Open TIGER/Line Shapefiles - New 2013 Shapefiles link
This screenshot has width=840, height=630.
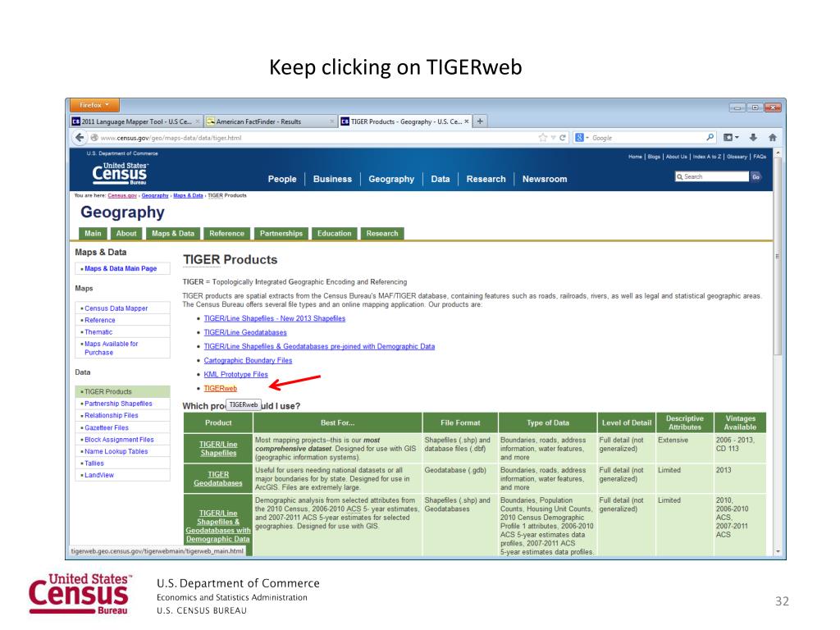[x=275, y=318]
